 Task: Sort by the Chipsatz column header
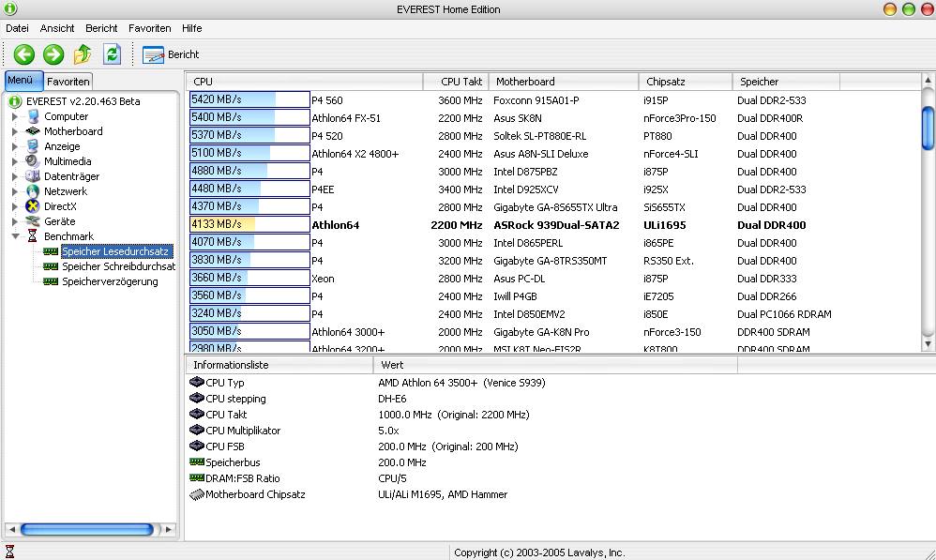pos(686,82)
